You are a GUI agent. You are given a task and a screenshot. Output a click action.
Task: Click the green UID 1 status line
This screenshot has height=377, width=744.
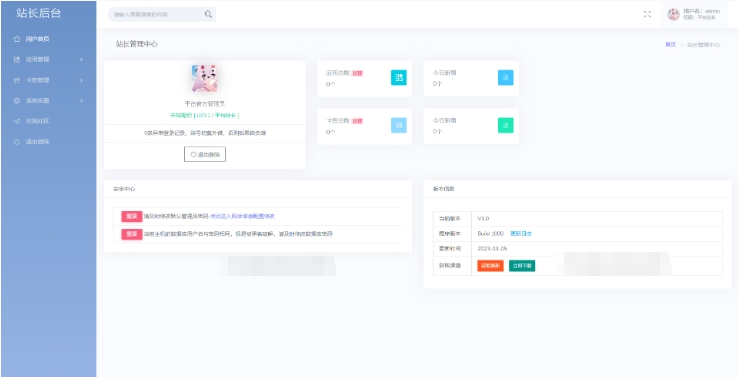(x=205, y=115)
